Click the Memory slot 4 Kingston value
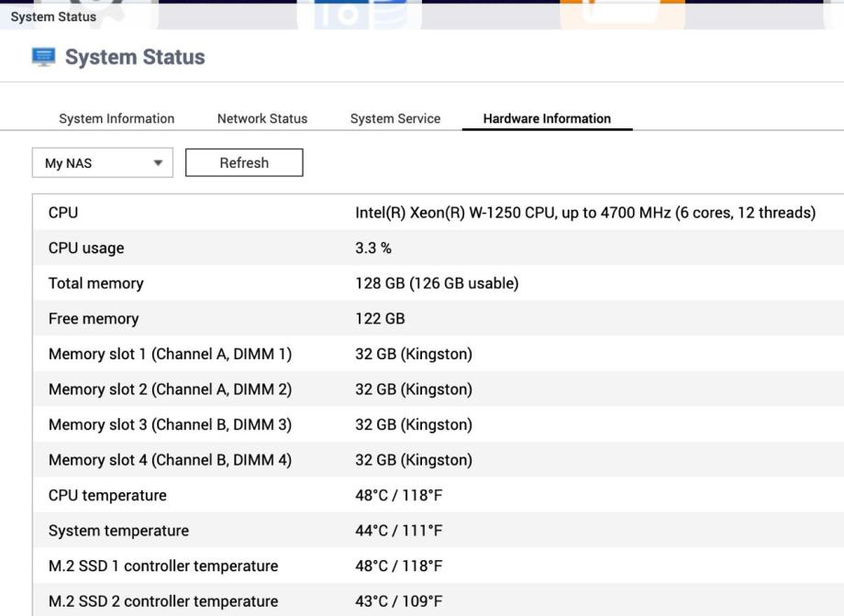Viewport: 844px width, 616px height. pyautogui.click(x=414, y=460)
